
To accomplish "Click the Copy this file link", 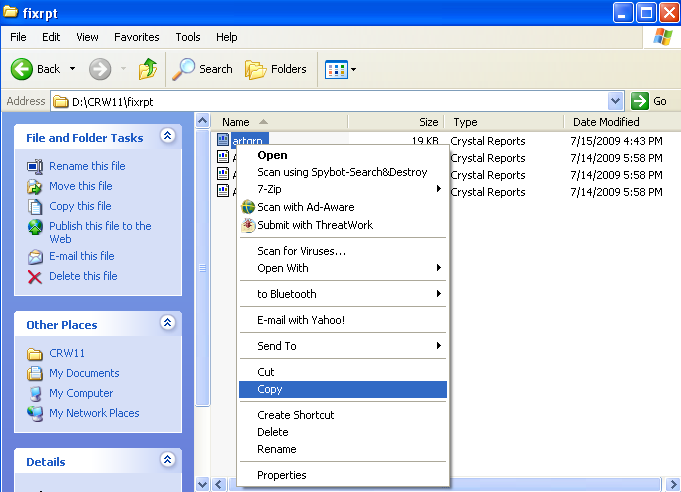I will click(x=80, y=206).
